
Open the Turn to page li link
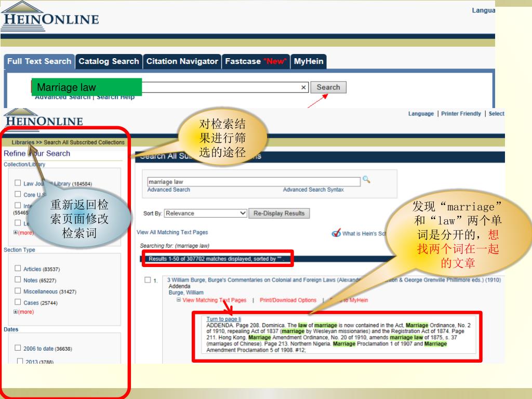(x=223, y=319)
